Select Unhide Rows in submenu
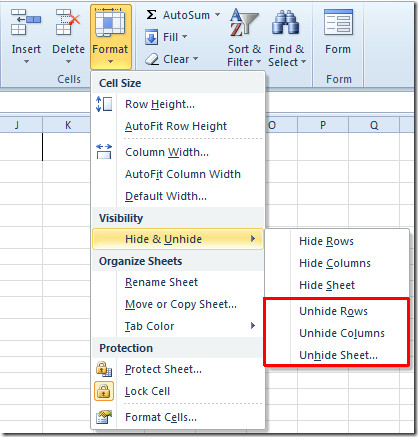Viewport: 418px width, 437px height. 337,311
